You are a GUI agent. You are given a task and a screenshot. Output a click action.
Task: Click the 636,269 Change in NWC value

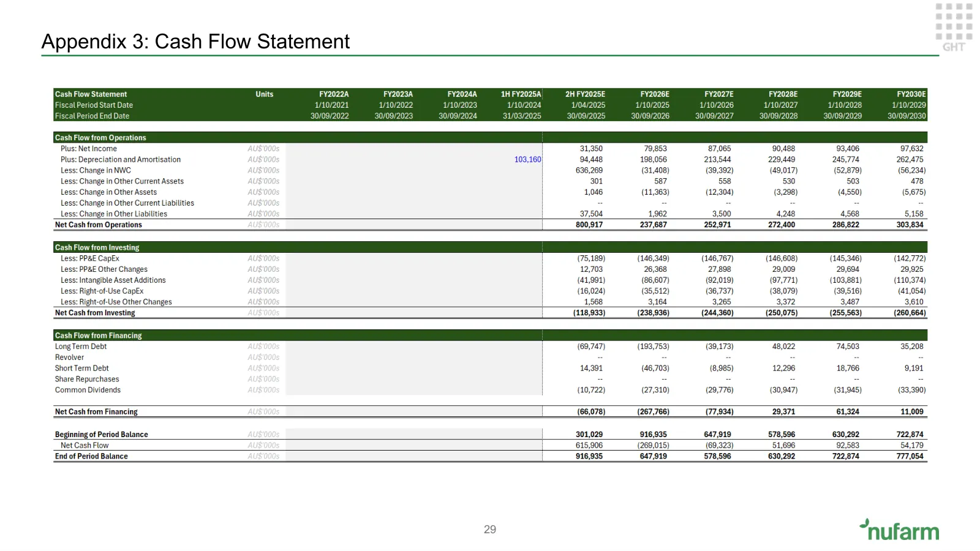[589, 171]
